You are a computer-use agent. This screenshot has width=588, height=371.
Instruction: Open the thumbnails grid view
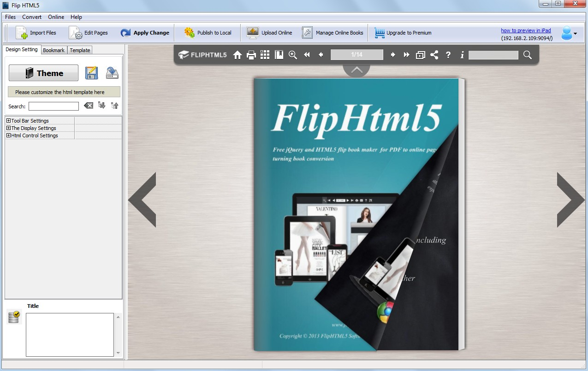click(x=265, y=55)
